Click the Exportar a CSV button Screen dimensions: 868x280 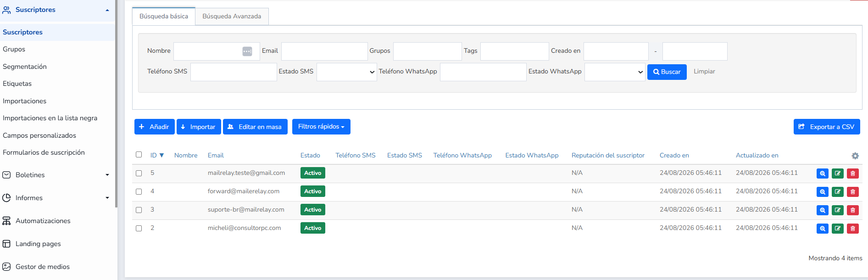coord(827,127)
